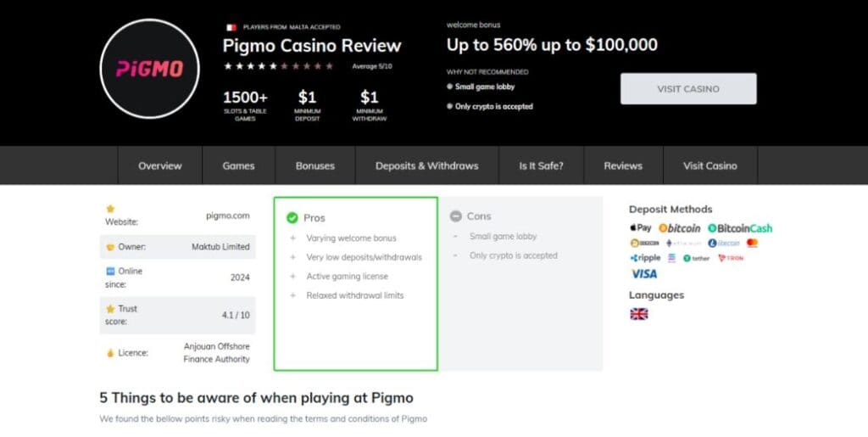
Task: Choose the Ripple deposit method icon
Action: (x=645, y=258)
